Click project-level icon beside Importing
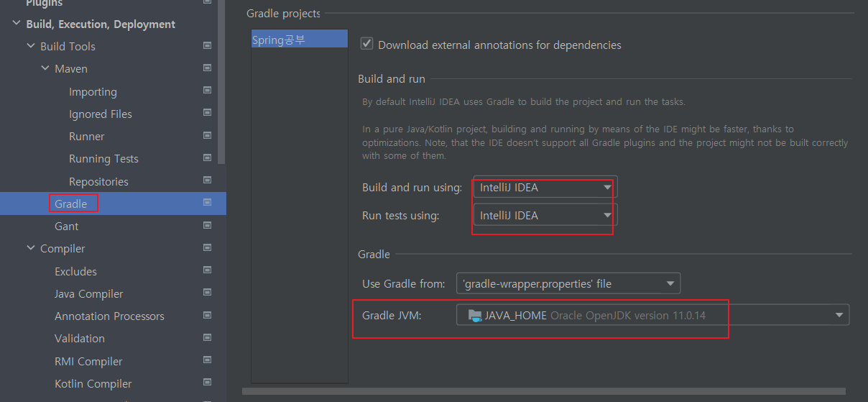The width and height of the screenshot is (868, 402). click(207, 90)
